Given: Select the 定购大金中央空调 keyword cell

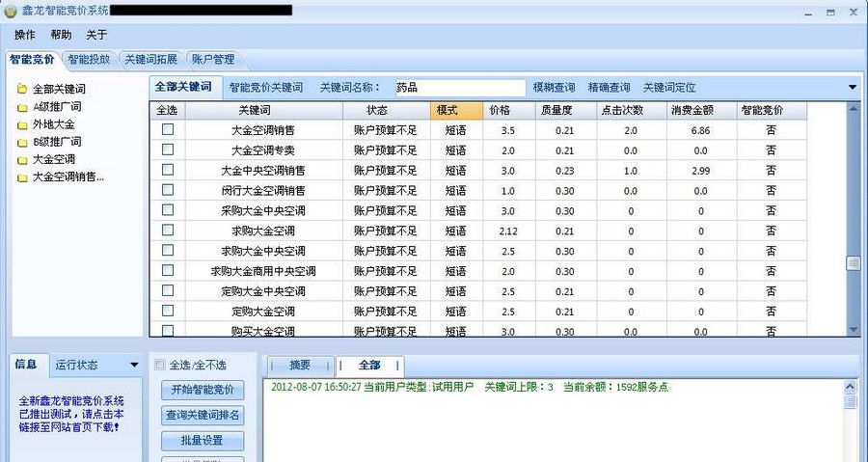Looking at the screenshot, I should (263, 291).
